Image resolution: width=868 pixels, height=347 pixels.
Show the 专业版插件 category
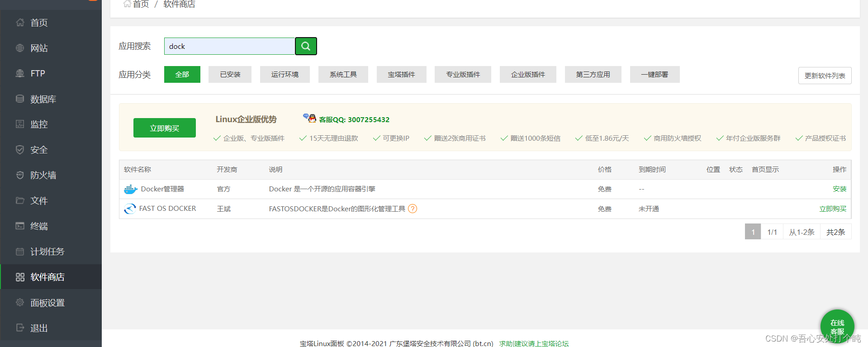coord(463,74)
